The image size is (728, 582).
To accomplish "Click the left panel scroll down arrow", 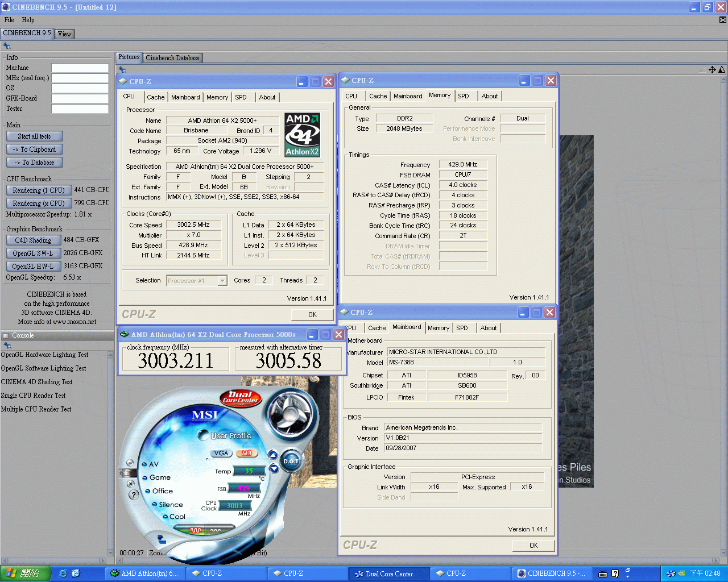I will pyautogui.click(x=111, y=552).
